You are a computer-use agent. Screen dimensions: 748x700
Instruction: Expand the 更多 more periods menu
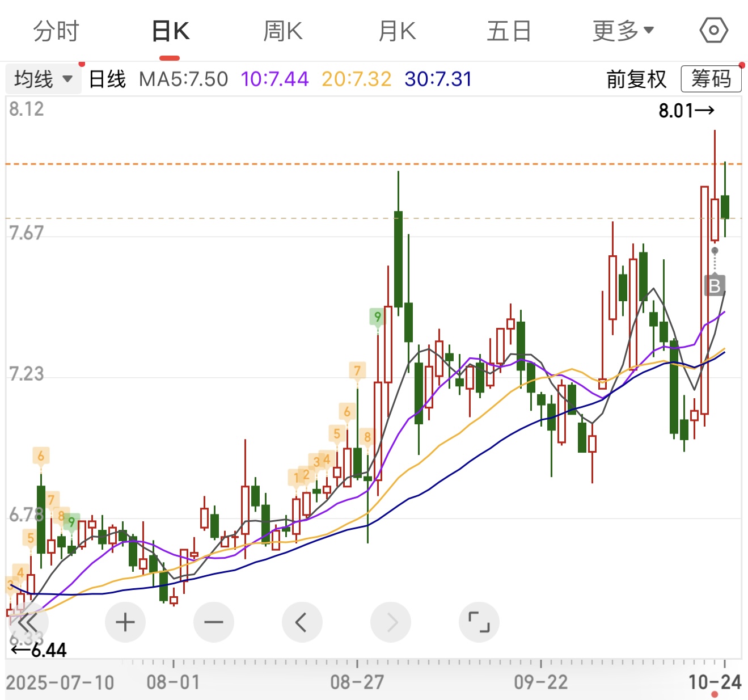(623, 31)
